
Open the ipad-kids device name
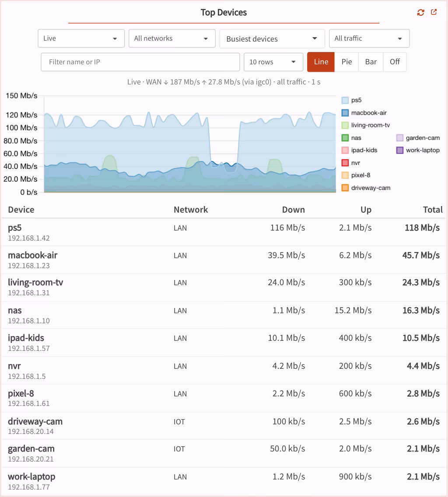pos(26,338)
